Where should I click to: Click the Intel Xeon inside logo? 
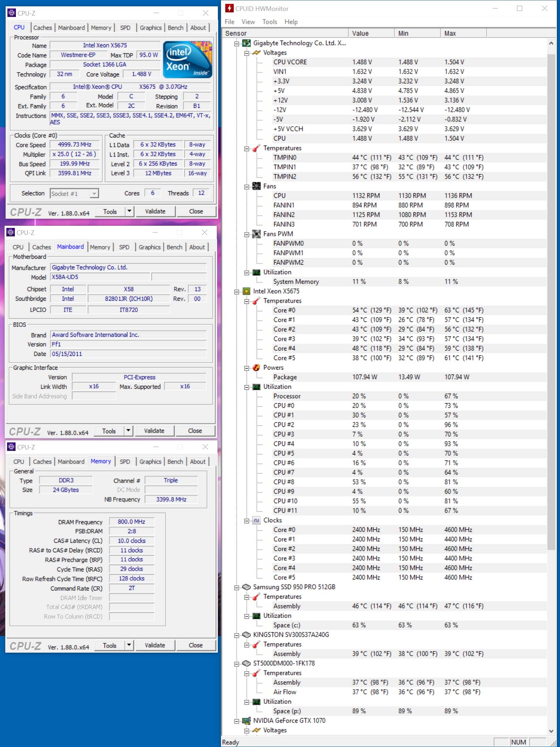tap(187, 59)
